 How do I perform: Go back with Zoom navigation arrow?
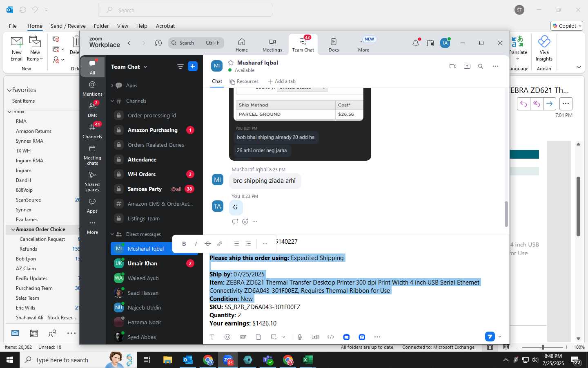point(129,43)
